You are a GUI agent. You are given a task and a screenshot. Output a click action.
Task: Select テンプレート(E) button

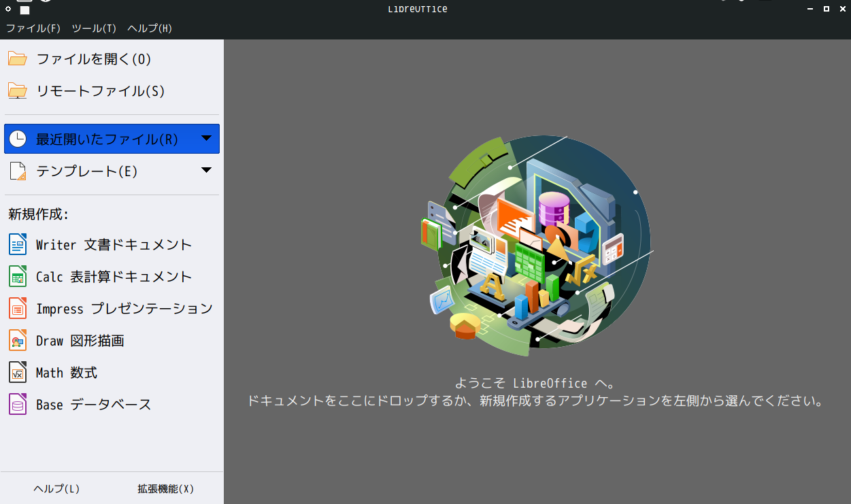point(112,171)
